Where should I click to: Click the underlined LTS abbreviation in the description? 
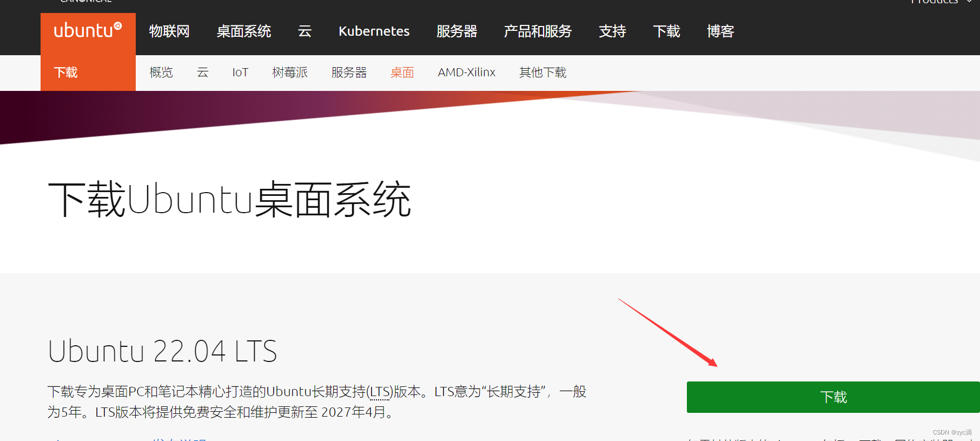pyautogui.click(x=380, y=392)
